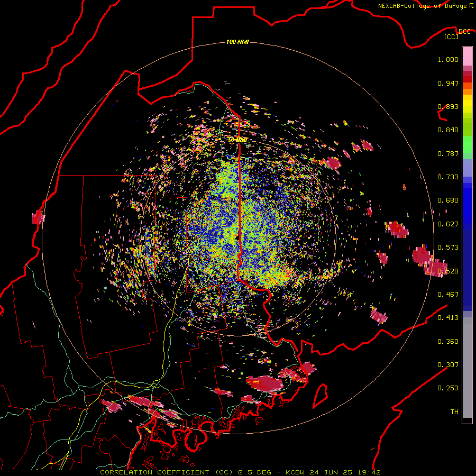Select the 0.307 scale value
This screenshot has width=476, height=476.
pos(448,365)
